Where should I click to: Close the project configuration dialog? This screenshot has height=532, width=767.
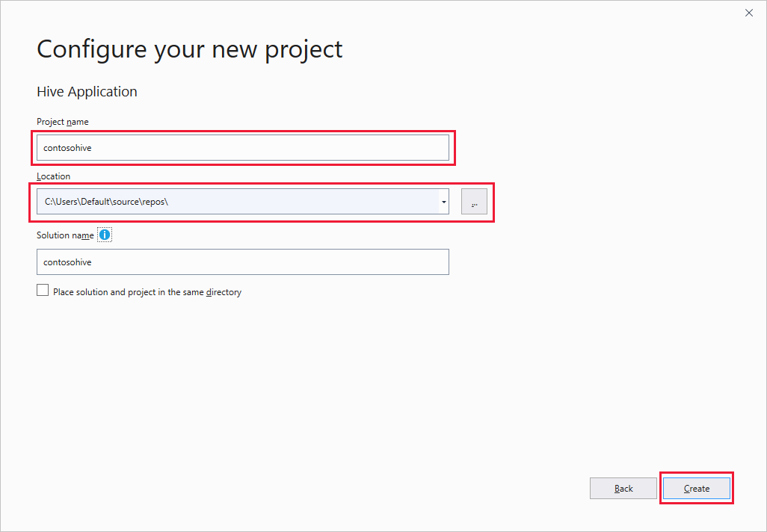[749, 13]
